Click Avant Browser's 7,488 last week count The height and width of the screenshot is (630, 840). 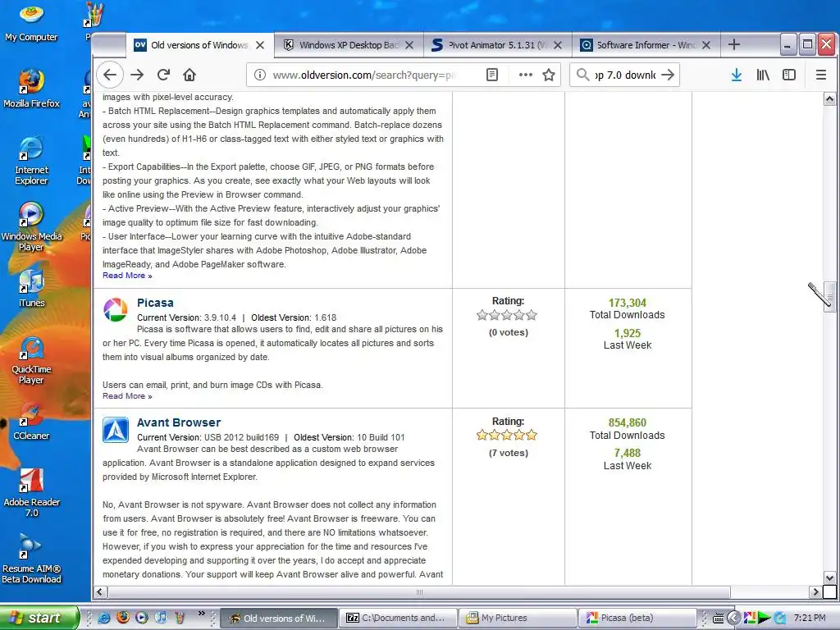628,453
